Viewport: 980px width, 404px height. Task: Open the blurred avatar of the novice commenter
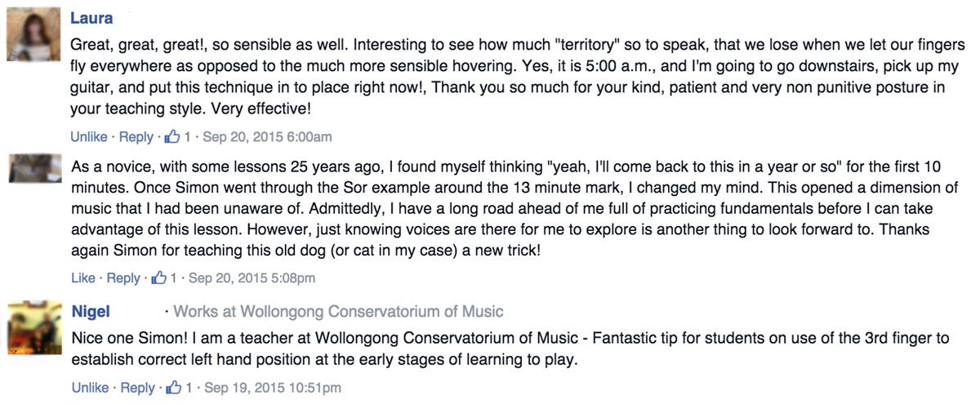point(33,168)
